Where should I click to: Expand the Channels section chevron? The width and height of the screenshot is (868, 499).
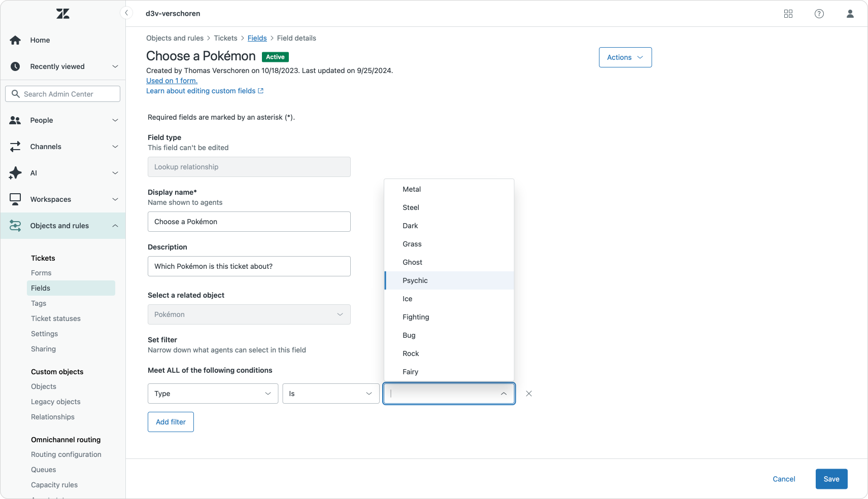115,147
